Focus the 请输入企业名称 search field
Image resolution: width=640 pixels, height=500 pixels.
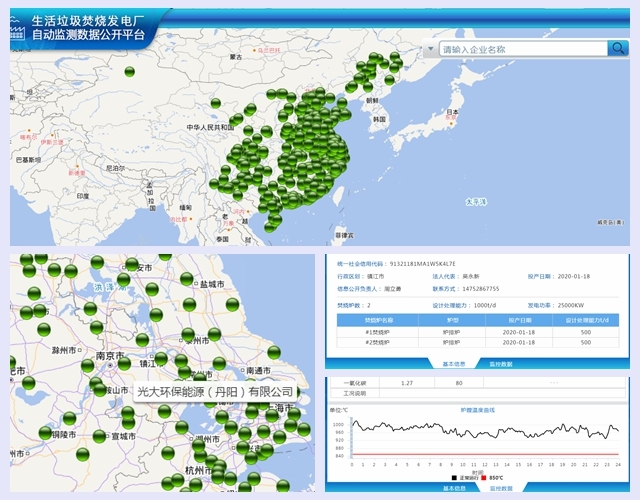click(520, 49)
